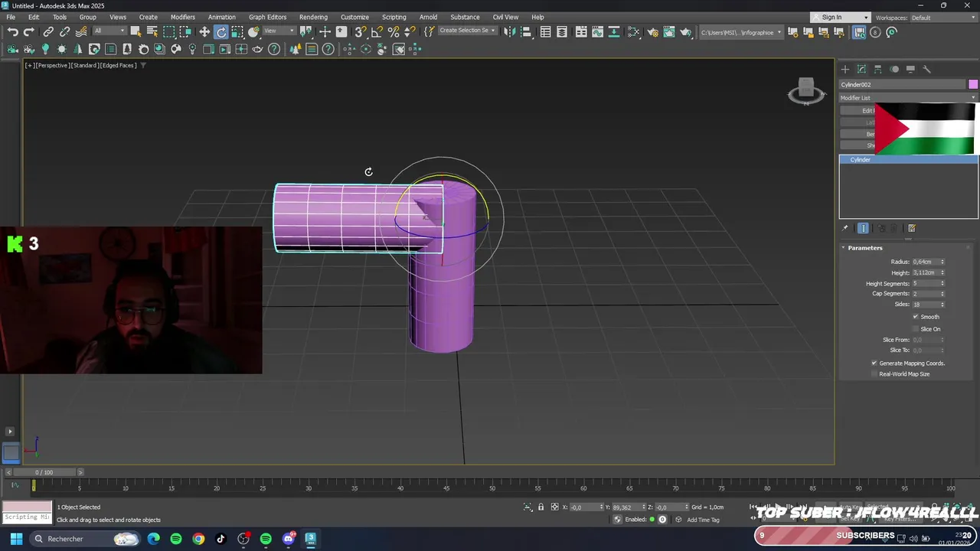Open the Rendering menu
Image resolution: width=980 pixels, height=551 pixels.
point(313,17)
